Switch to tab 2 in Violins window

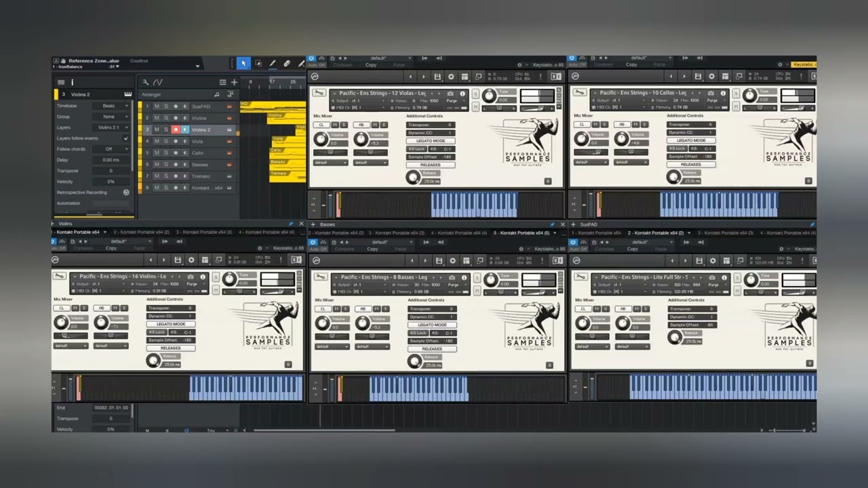tap(141, 232)
